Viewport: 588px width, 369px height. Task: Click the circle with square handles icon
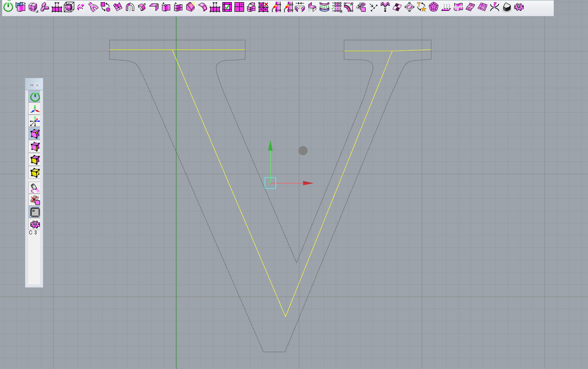coord(409,7)
